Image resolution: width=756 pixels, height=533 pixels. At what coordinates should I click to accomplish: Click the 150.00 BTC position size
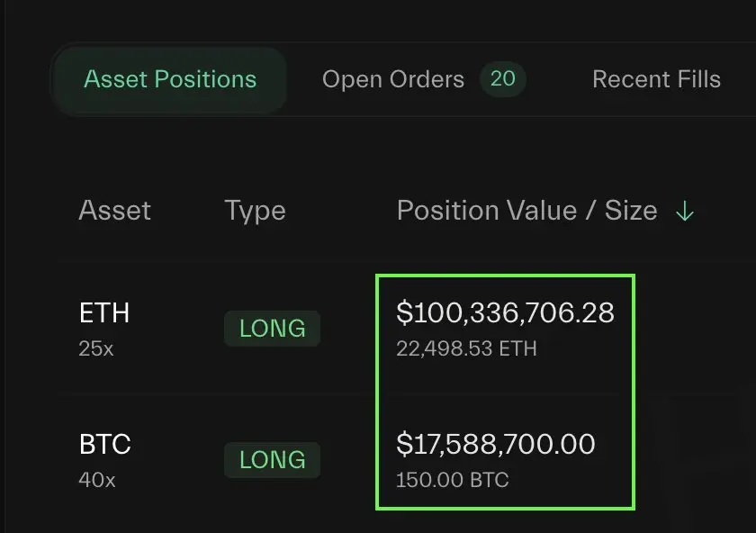(x=452, y=480)
